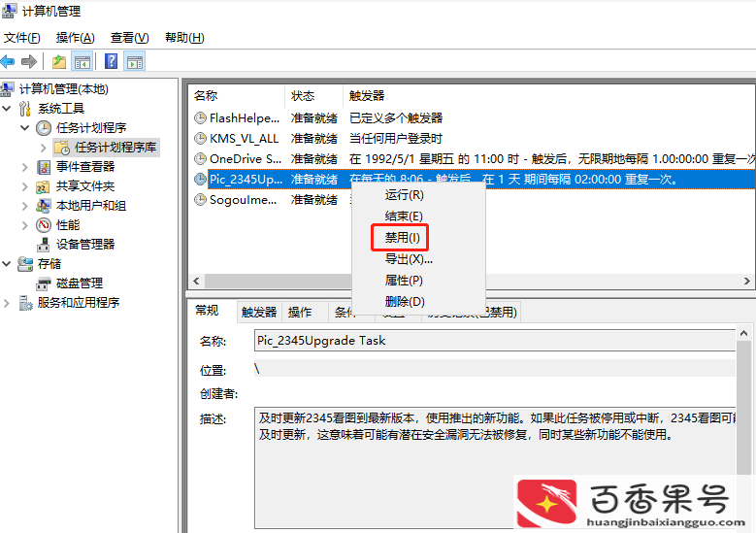This screenshot has height=533, width=756.
Task: Click the 磁盘管理 disk icon
Action: coord(44,283)
